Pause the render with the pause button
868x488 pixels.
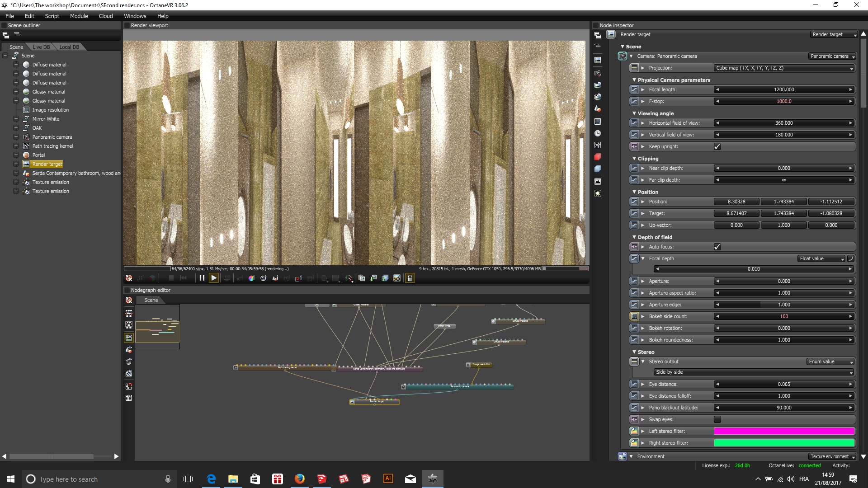coord(202,278)
